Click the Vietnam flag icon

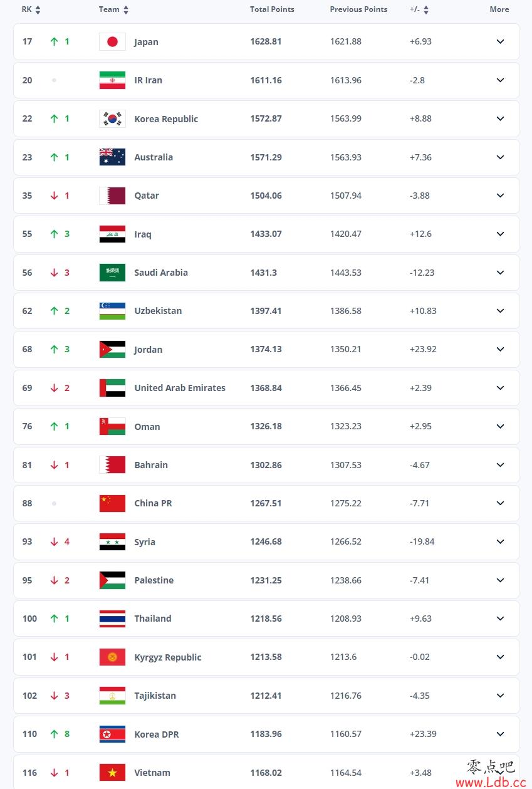click(112, 773)
